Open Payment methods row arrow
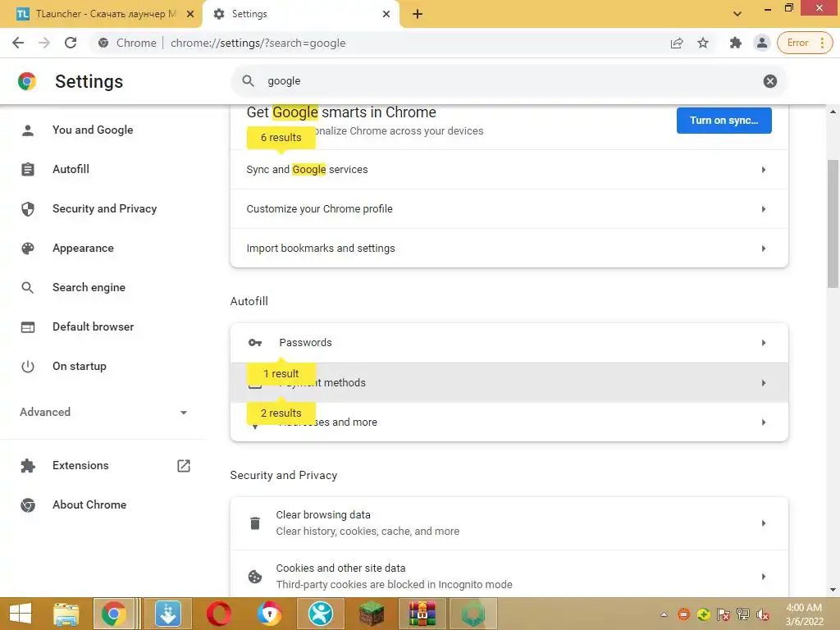 [764, 382]
